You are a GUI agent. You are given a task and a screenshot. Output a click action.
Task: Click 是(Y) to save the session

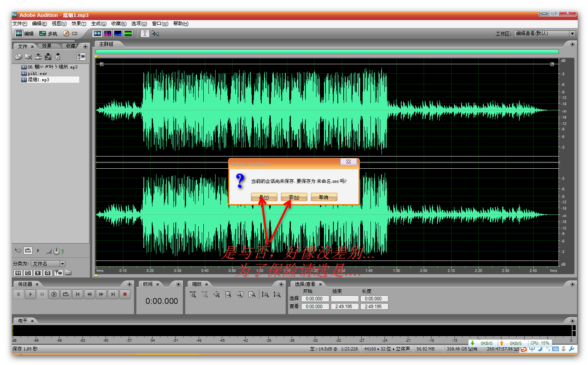click(x=264, y=197)
